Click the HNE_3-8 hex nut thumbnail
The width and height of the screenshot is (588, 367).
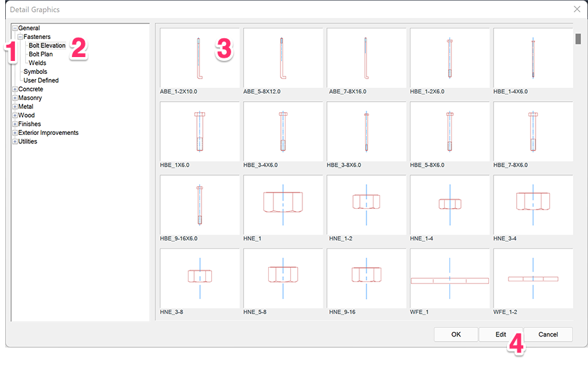199,278
